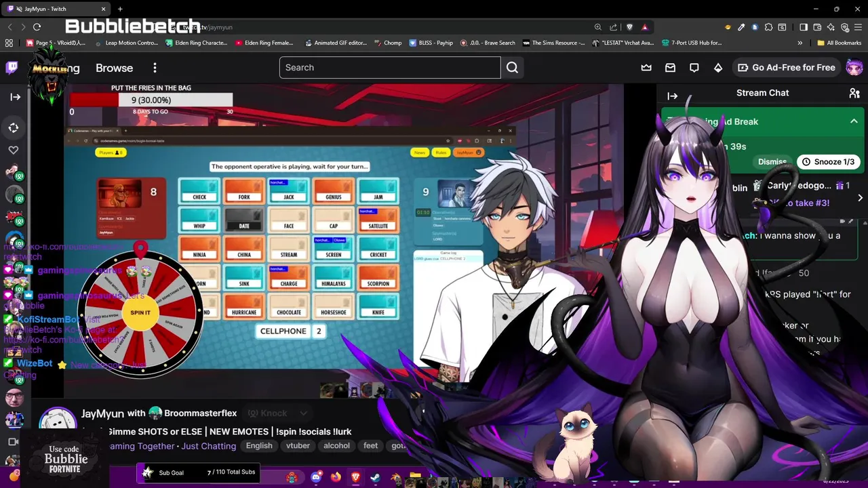Open the JayMyun channel name link
The width and height of the screenshot is (868, 488).
(102, 413)
